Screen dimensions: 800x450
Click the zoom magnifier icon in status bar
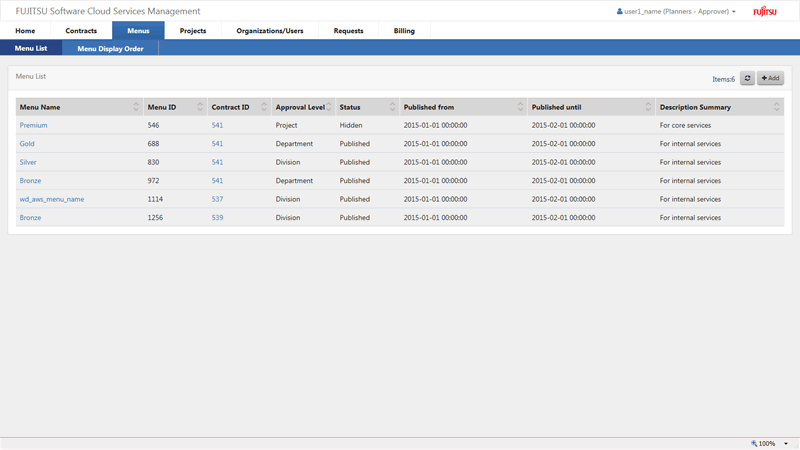754,443
